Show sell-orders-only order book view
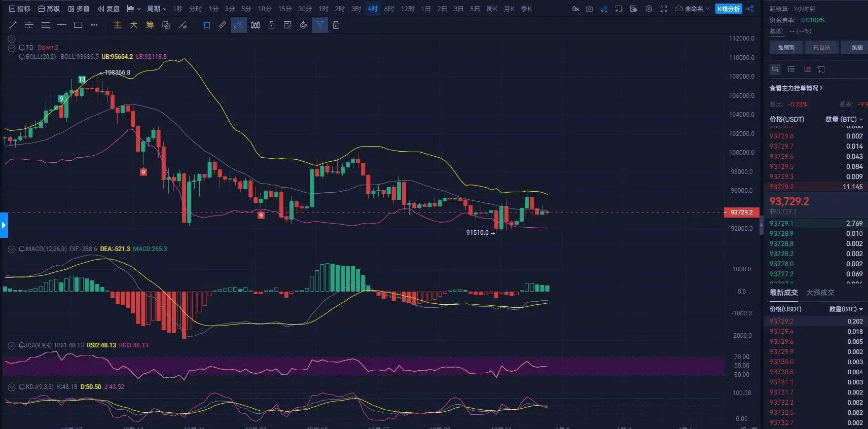The image size is (868, 429). (x=808, y=69)
